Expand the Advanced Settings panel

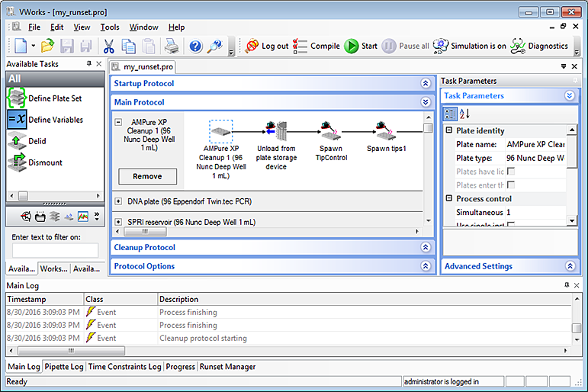[x=569, y=266]
